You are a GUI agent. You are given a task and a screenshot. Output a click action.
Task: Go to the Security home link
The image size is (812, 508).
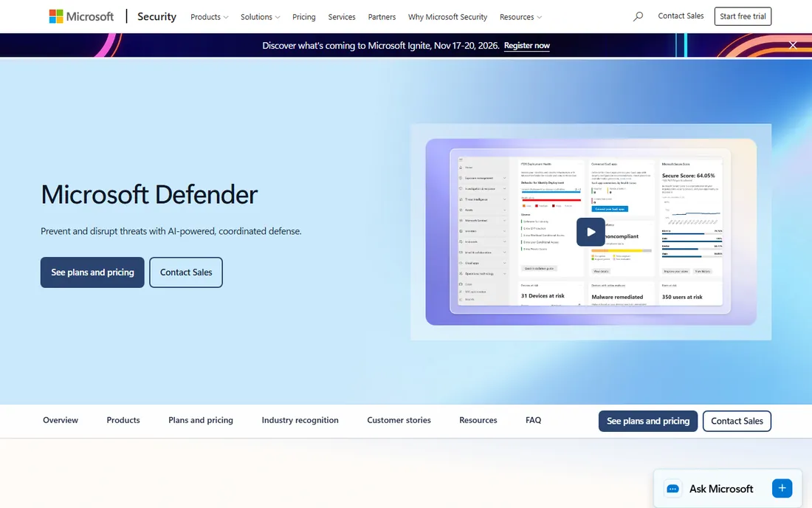coord(157,16)
